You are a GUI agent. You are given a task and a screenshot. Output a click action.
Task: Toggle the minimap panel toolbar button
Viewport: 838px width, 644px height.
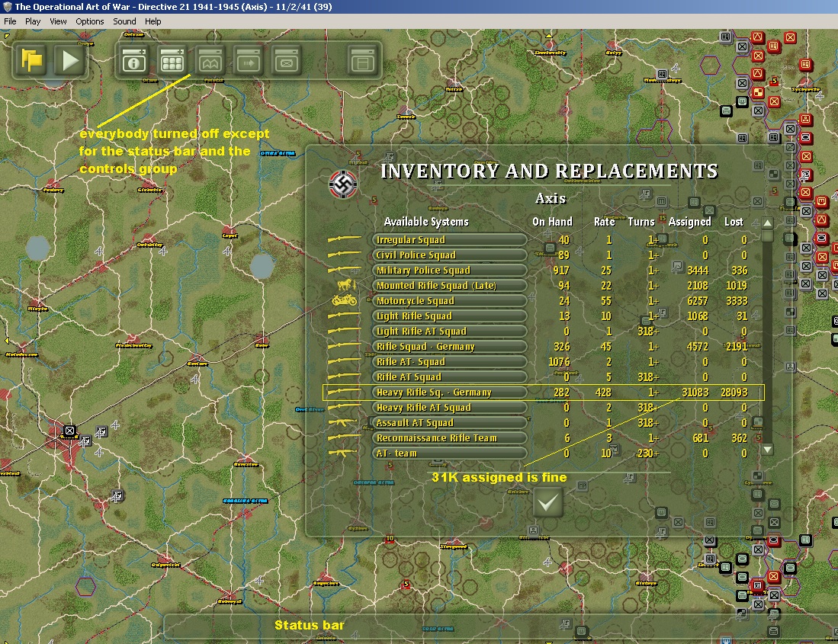click(210, 60)
